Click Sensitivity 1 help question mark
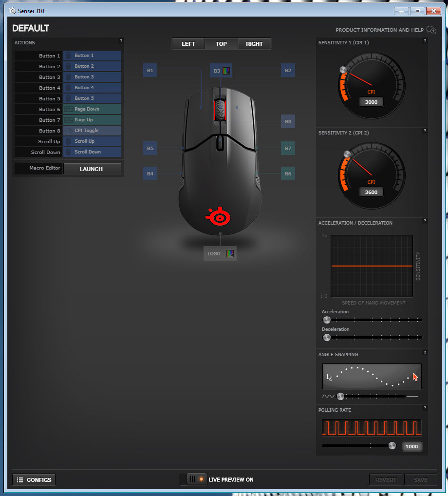This screenshot has height=496, width=448. click(425, 40)
